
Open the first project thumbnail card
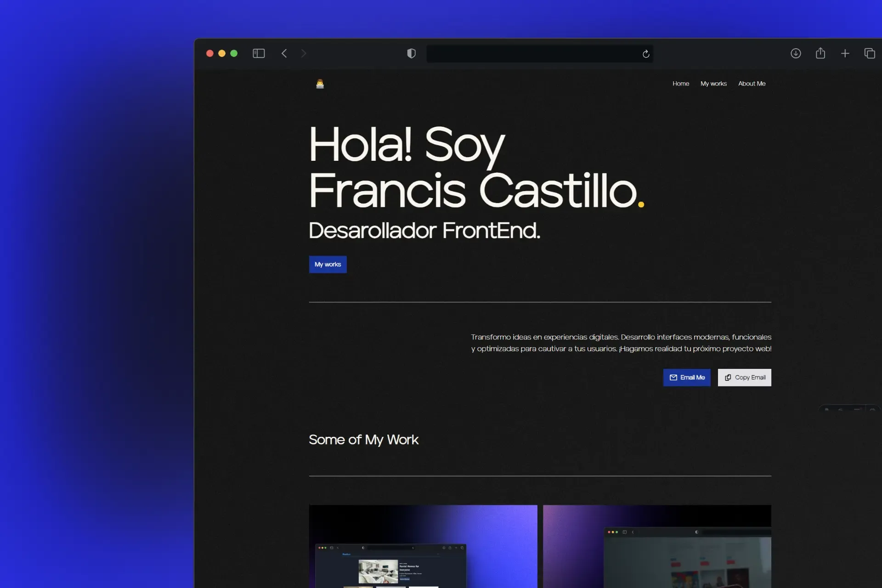pyautogui.click(x=423, y=546)
